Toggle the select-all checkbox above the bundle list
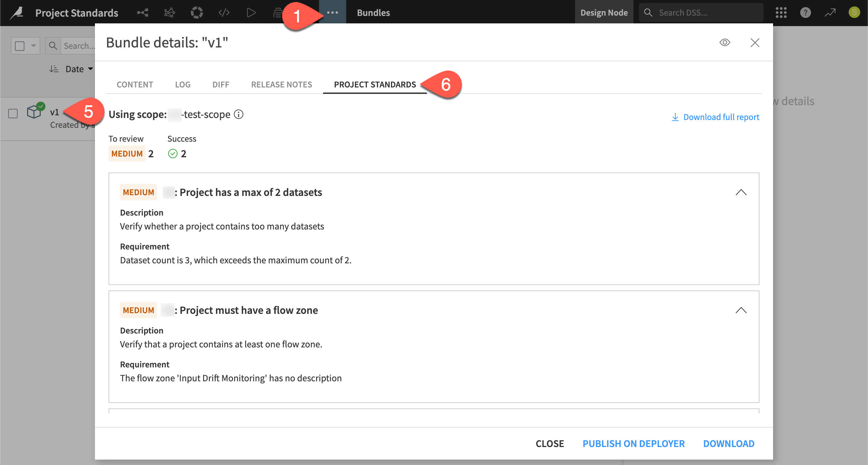This screenshot has height=465, width=868. (19, 45)
